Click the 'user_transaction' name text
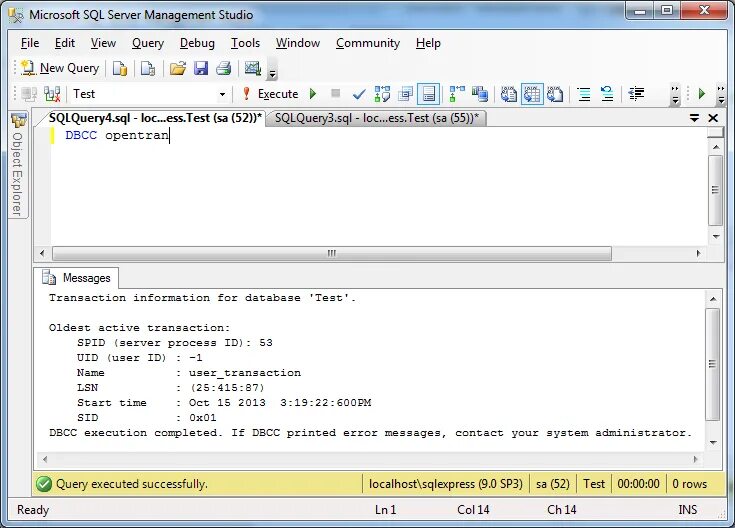The width and height of the screenshot is (735, 528). 245,373
